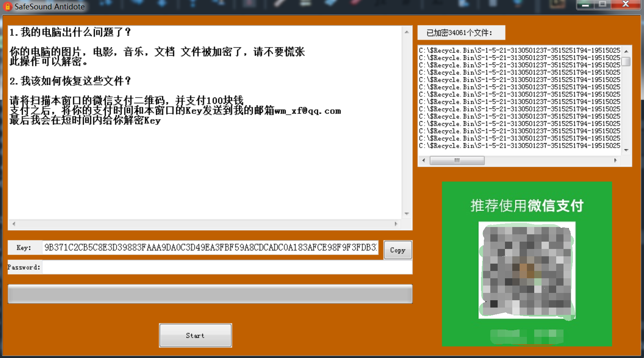Click the Start button
Screen dimensions: 644x358
196,336
